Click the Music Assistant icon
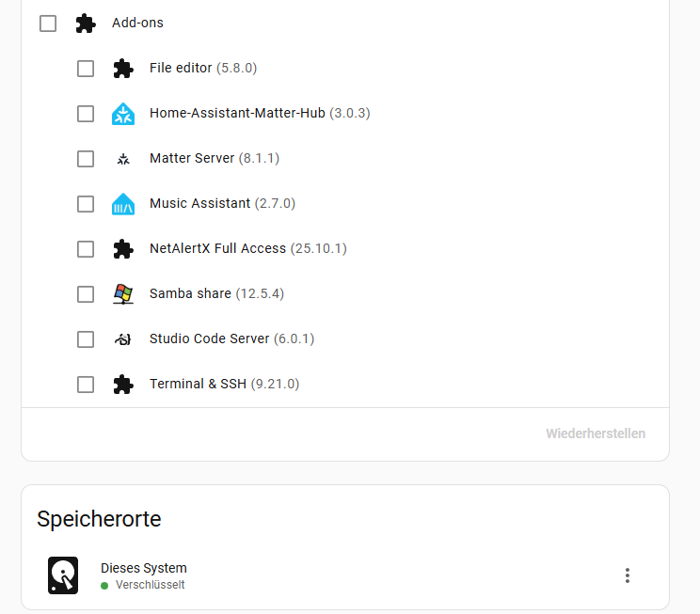The width and height of the screenshot is (700, 614). click(123, 204)
